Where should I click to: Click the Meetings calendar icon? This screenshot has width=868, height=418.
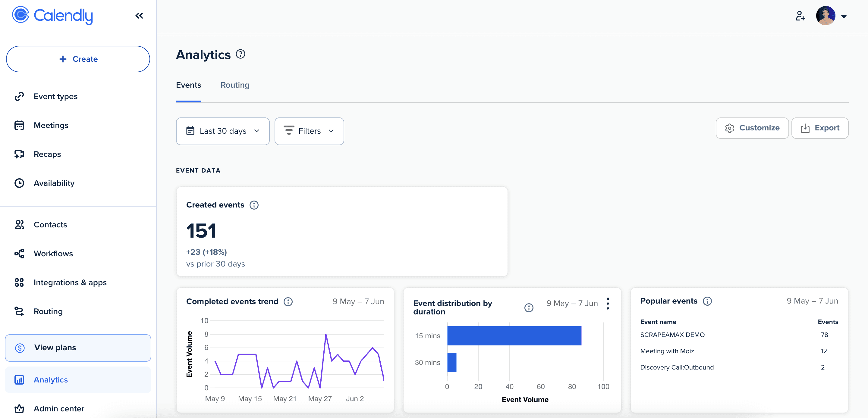click(x=19, y=125)
